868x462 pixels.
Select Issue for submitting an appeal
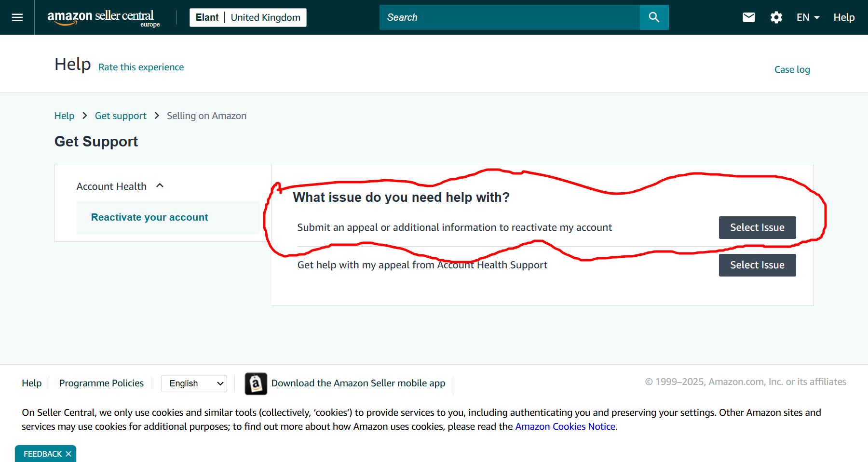coord(757,227)
